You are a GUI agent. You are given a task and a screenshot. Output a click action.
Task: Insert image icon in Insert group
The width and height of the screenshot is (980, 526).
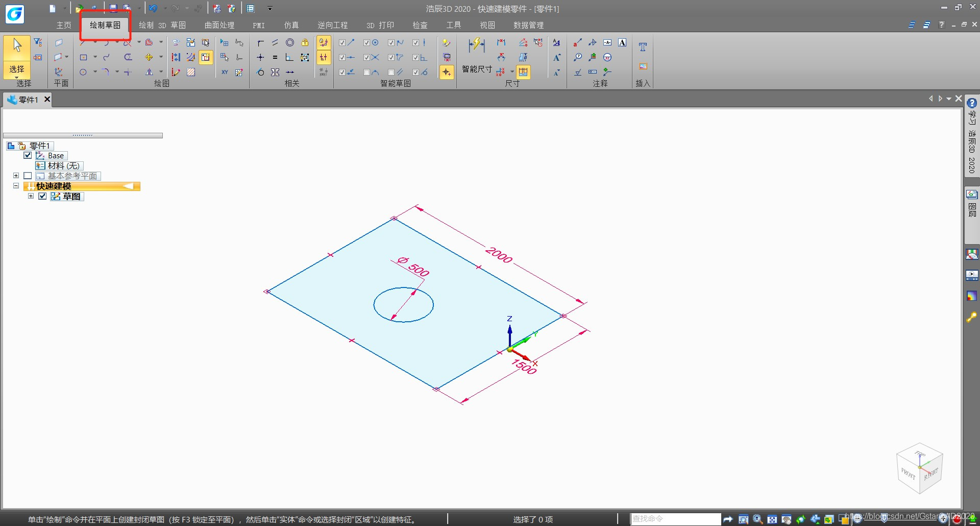tap(643, 66)
